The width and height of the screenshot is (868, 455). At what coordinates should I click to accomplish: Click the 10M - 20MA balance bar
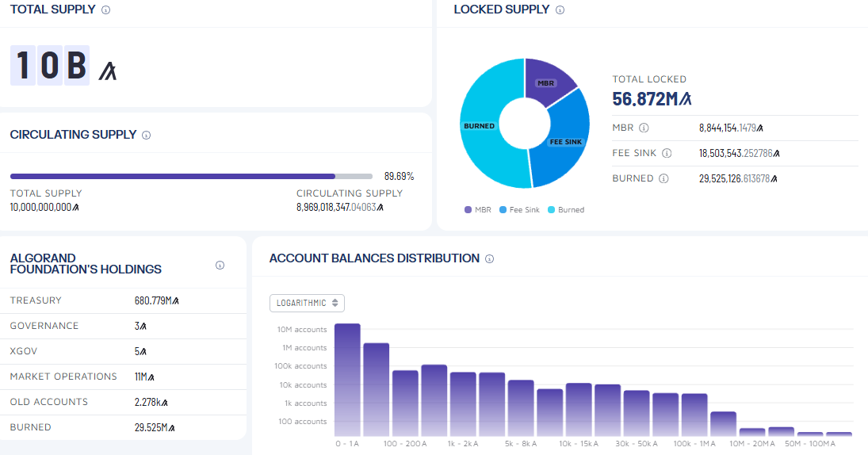(x=752, y=432)
